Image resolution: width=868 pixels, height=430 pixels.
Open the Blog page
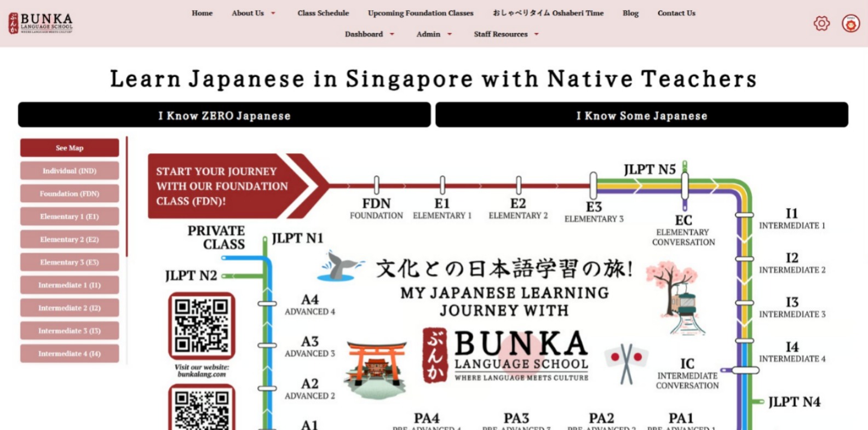pos(630,13)
